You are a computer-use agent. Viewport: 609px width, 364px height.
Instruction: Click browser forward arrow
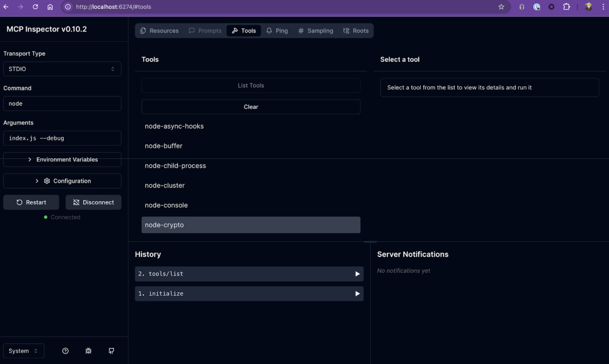(x=20, y=7)
